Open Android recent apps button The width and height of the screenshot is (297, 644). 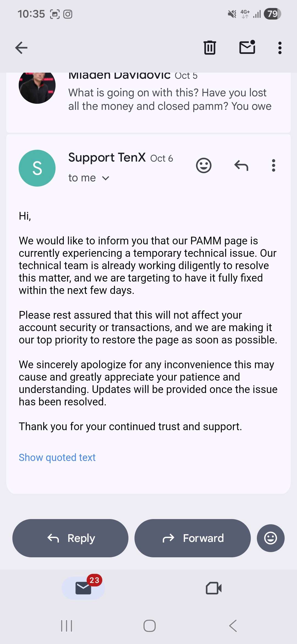coord(66,626)
